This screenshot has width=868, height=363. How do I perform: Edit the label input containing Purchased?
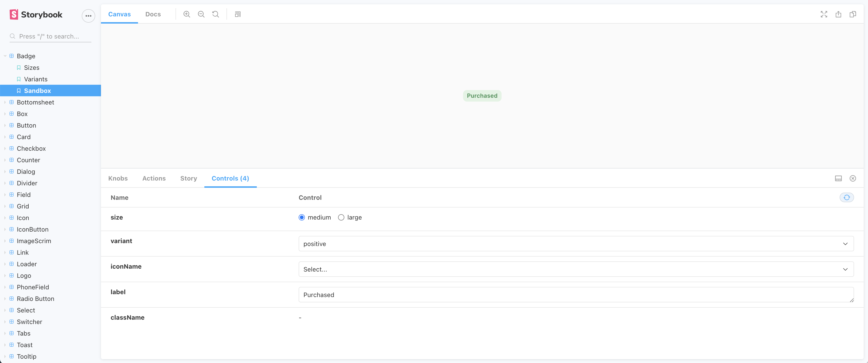[573, 294]
